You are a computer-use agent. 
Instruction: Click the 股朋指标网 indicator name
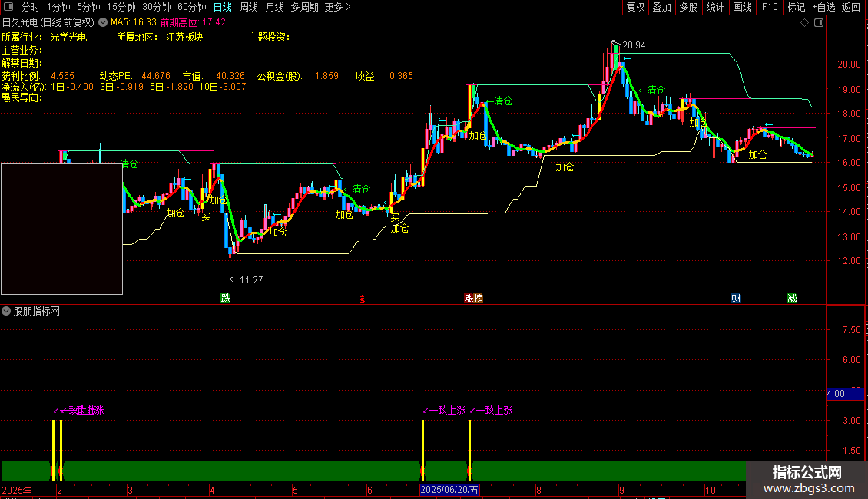tap(37, 312)
